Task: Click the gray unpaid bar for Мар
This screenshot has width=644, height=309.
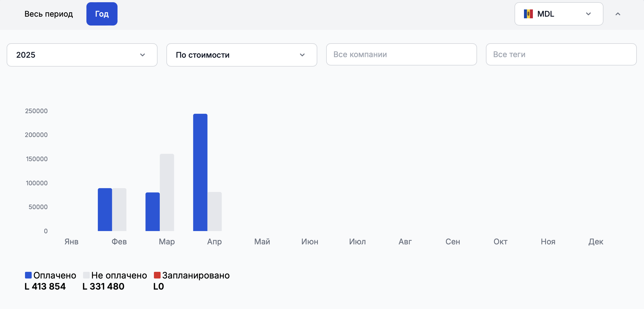Action: coord(167,193)
